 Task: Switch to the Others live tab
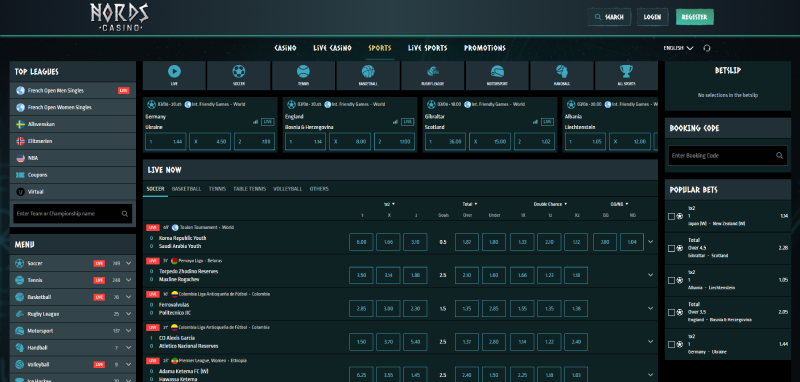[x=319, y=189]
